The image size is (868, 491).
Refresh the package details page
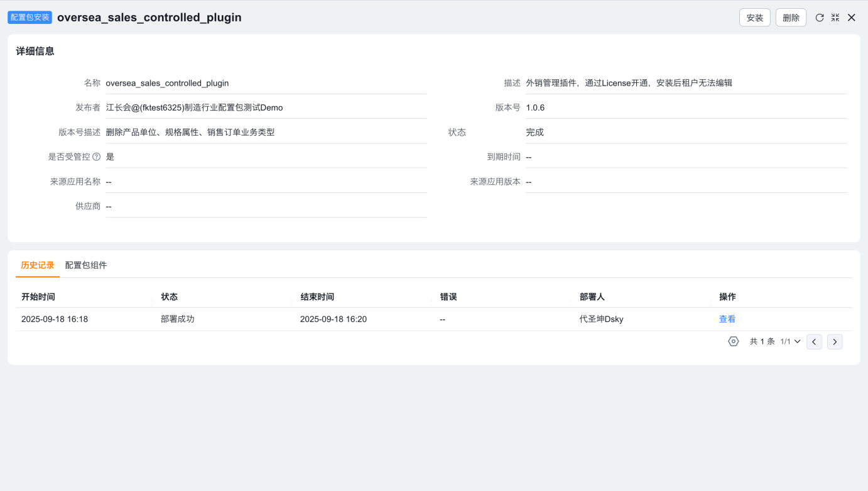pyautogui.click(x=820, y=18)
